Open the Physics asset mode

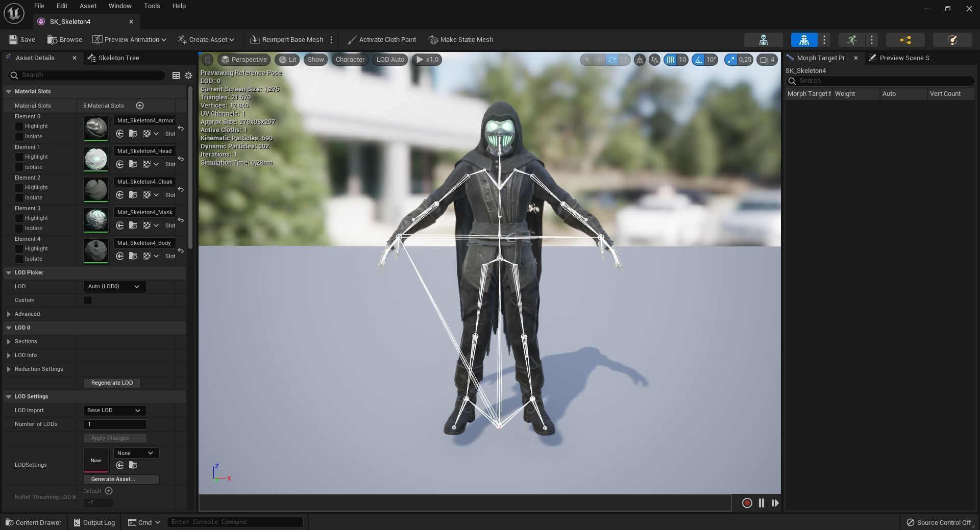point(952,40)
